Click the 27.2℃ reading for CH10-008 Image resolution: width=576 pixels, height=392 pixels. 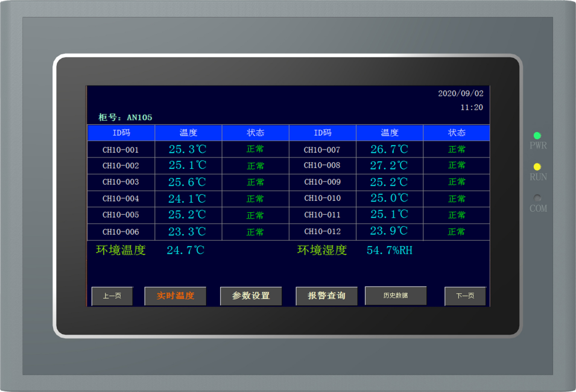(389, 165)
